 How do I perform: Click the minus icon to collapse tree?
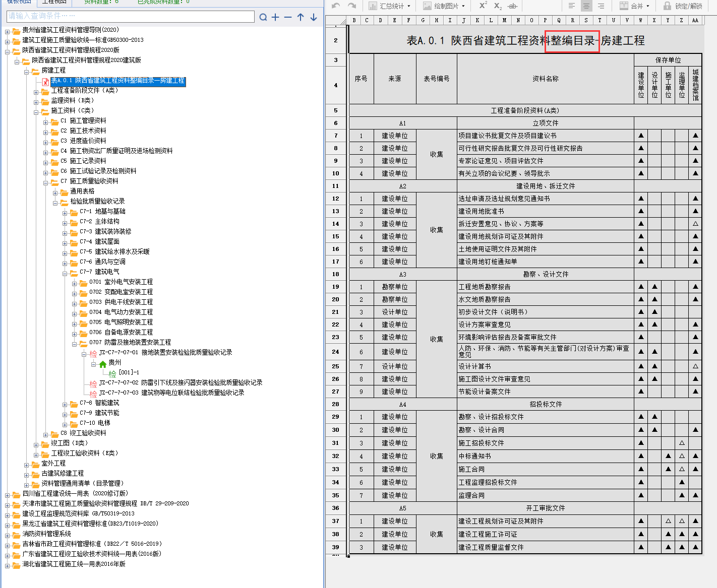(288, 17)
